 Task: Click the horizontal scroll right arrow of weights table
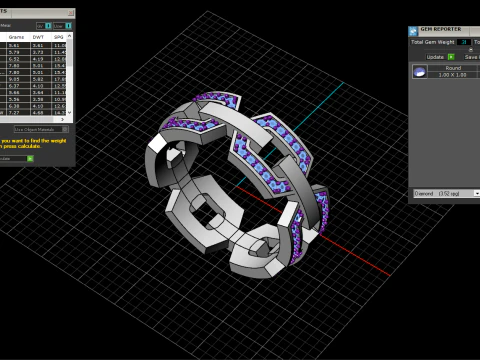coord(62,119)
